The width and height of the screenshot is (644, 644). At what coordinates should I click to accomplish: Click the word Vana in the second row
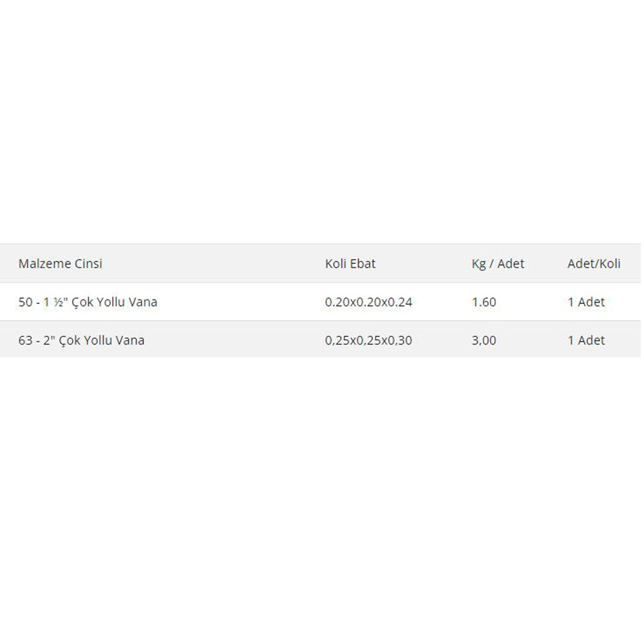pyautogui.click(x=130, y=340)
